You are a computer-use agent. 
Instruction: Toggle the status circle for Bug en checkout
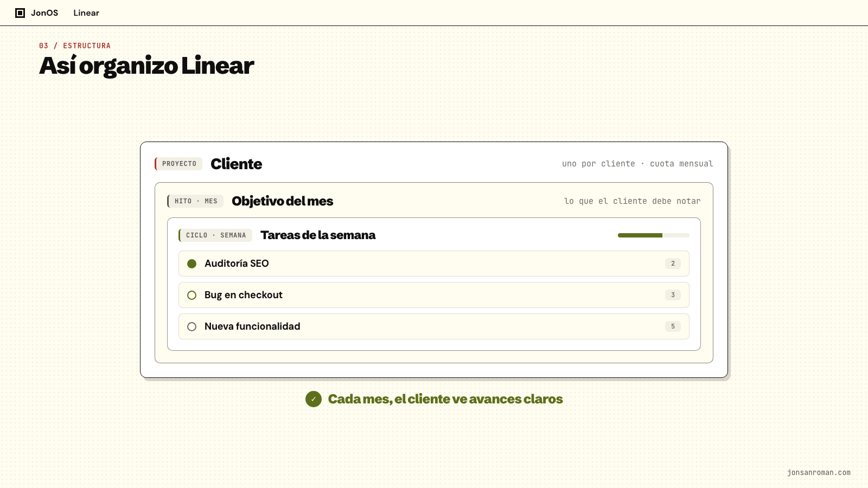[192, 295]
